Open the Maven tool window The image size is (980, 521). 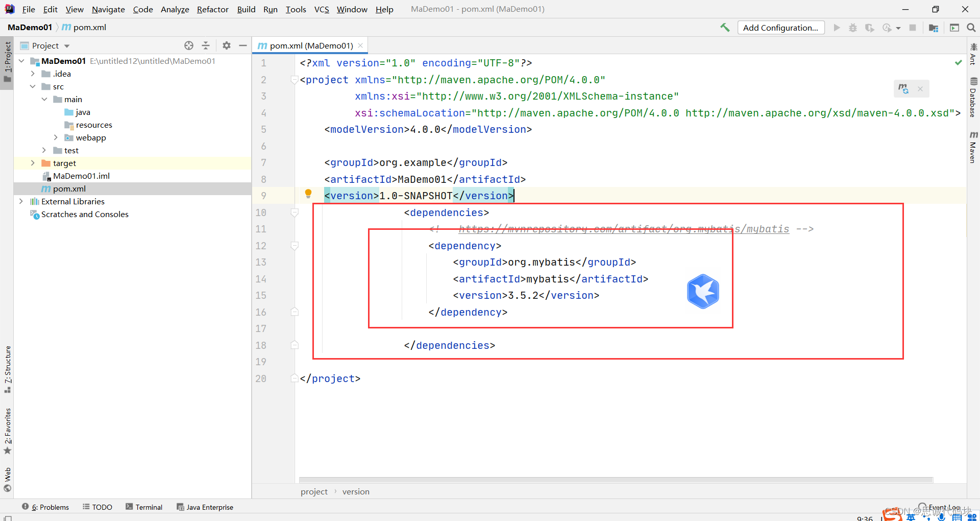tap(973, 148)
